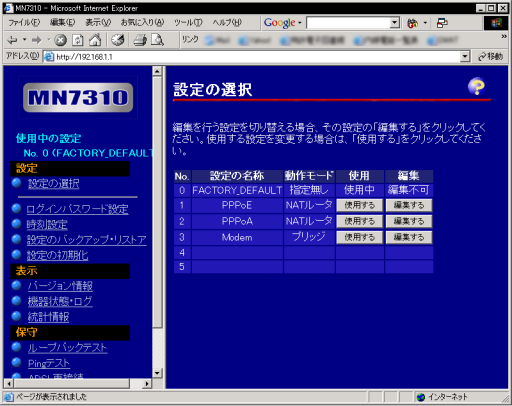Open the ヘルプ(H) menu
The height and width of the screenshot is (406, 512).
point(227,23)
